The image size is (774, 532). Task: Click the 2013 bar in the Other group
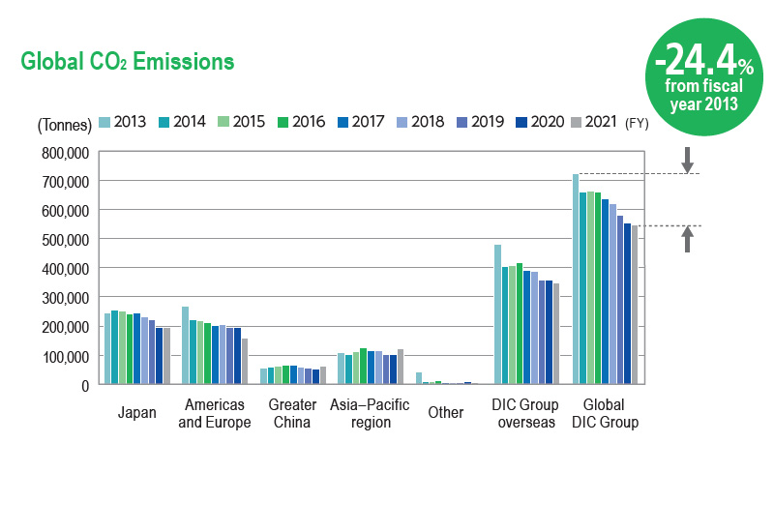tap(419, 378)
